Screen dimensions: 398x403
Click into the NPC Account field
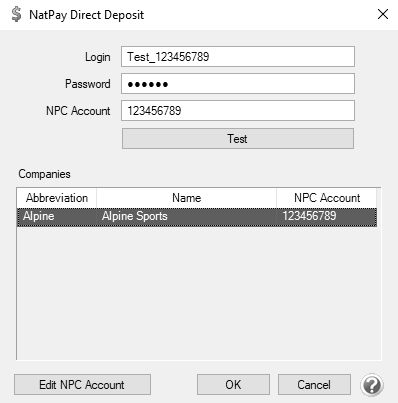pyautogui.click(x=238, y=111)
